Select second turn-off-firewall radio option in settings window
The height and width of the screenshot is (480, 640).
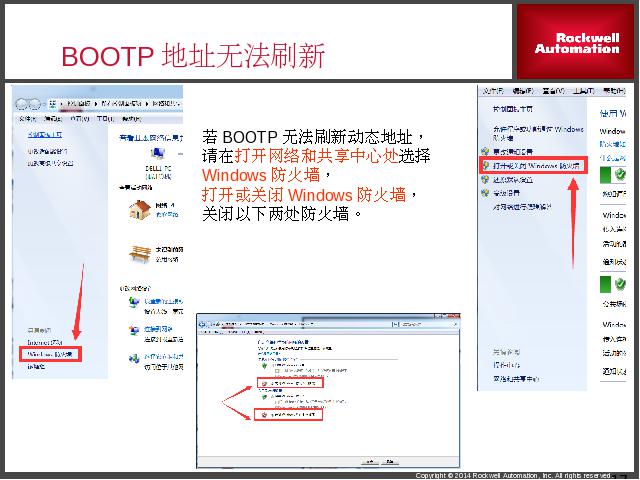click(271, 415)
